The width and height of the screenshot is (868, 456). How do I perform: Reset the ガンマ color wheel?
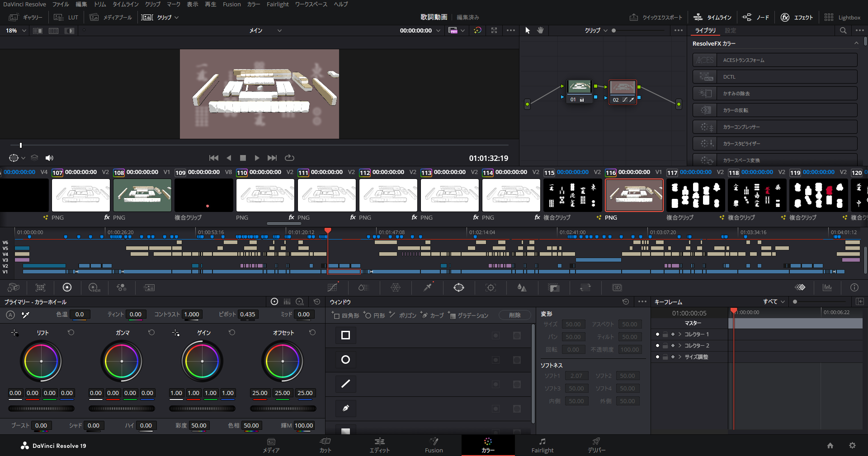coord(151,333)
